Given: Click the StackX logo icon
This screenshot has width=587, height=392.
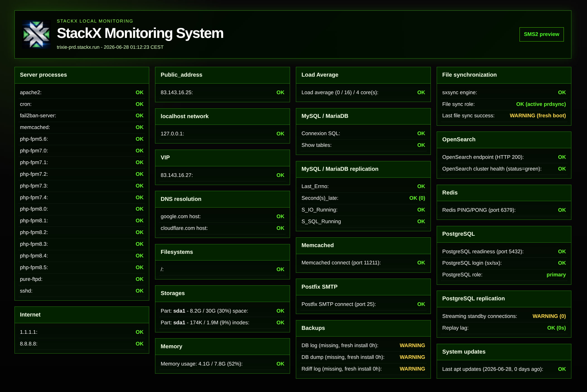Looking at the screenshot, I should pyautogui.click(x=36, y=34).
